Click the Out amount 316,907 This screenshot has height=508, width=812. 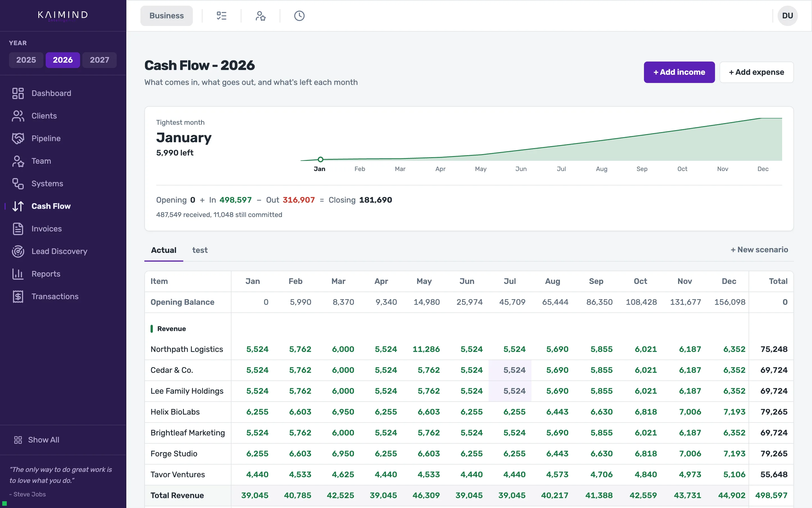pos(299,200)
